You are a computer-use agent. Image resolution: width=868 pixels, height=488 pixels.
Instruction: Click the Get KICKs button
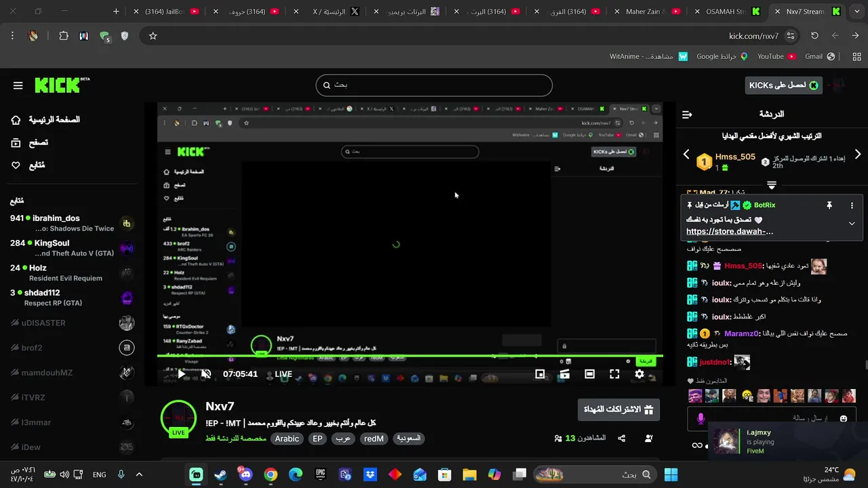(784, 85)
